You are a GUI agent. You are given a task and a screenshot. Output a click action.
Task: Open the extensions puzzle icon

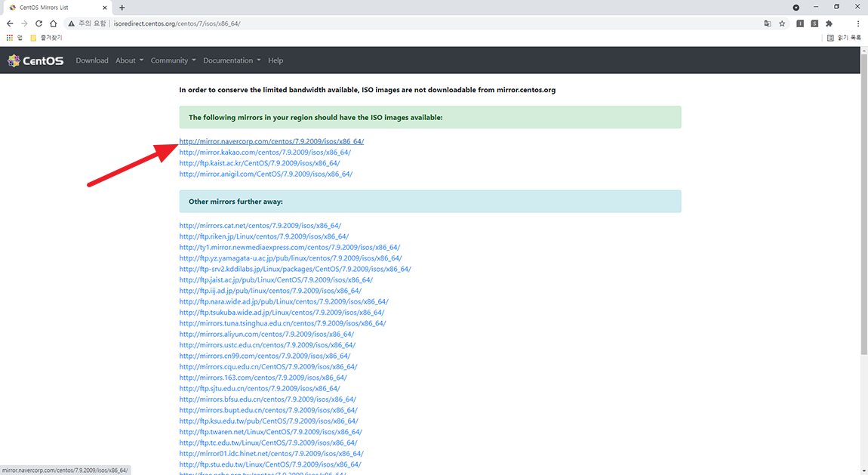(829, 24)
